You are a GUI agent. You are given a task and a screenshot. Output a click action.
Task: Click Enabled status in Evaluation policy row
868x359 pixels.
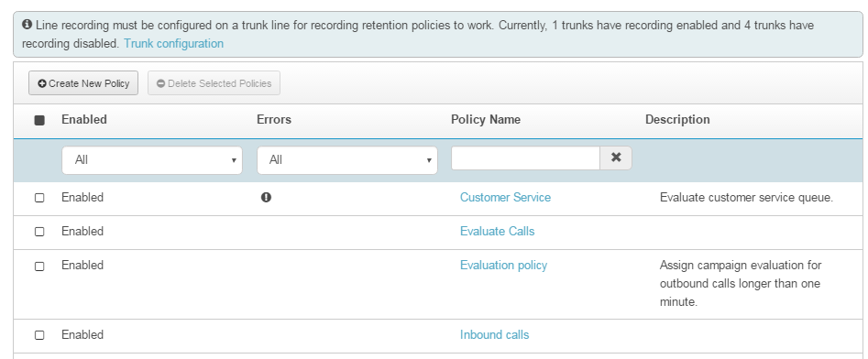click(x=82, y=265)
